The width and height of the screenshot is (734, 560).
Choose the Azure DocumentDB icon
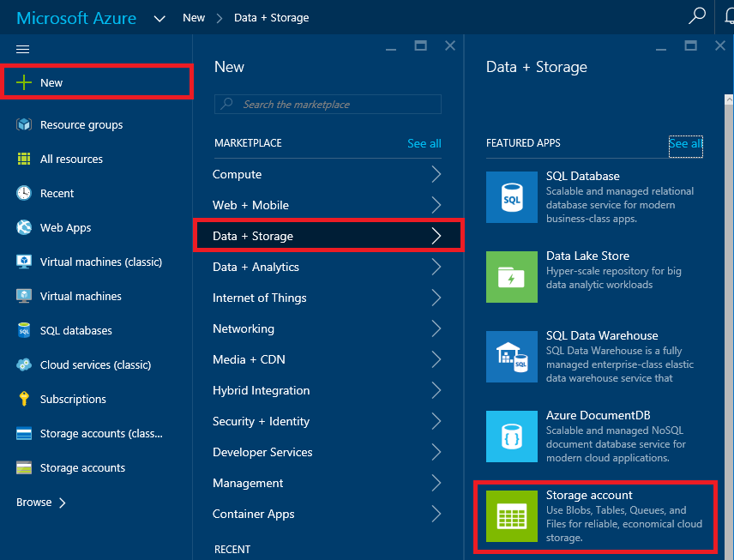click(x=511, y=436)
